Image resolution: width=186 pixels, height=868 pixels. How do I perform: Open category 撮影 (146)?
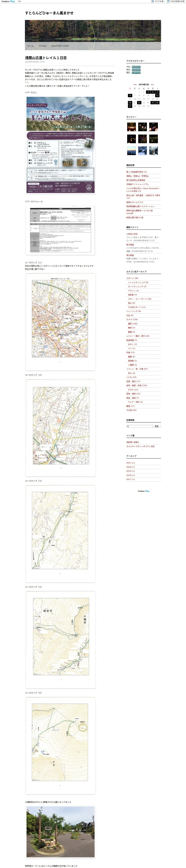[133, 323]
